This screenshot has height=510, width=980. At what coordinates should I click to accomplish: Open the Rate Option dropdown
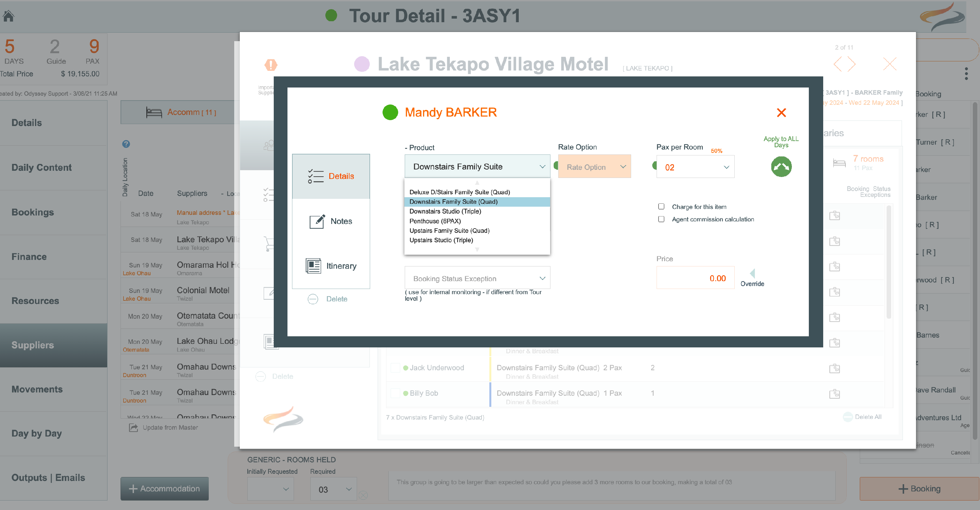tap(594, 167)
